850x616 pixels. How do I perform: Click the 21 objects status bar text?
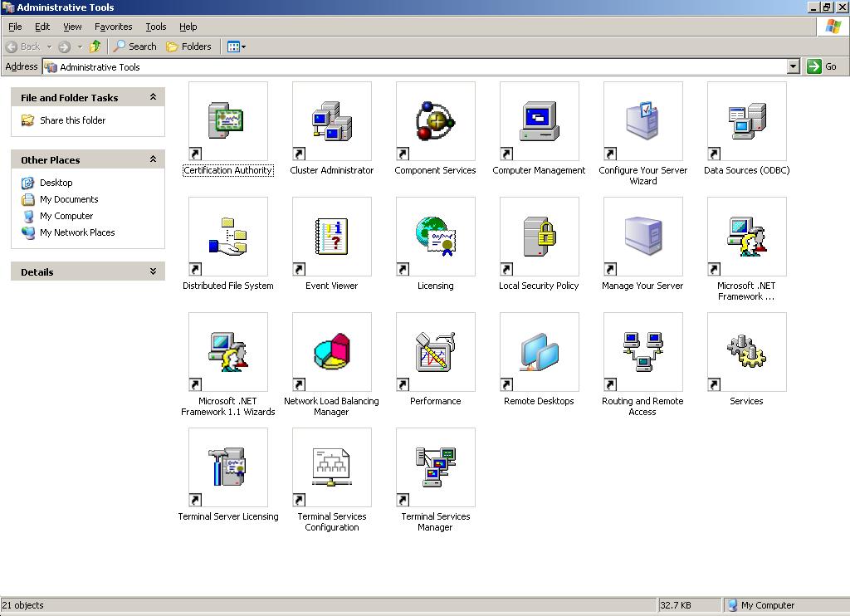pos(22,605)
